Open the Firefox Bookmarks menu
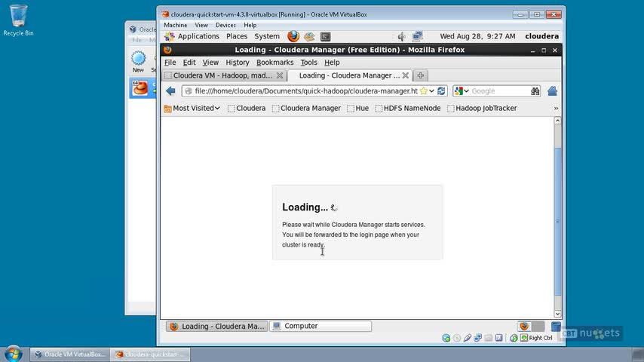The width and height of the screenshot is (644, 362). 274,63
